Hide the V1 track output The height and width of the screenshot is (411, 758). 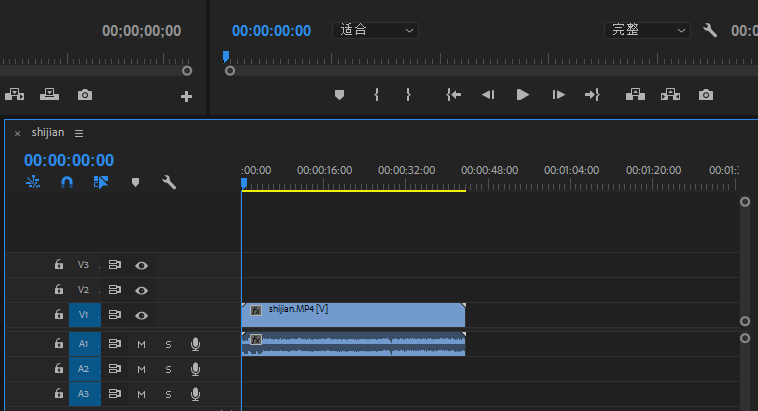pos(142,315)
